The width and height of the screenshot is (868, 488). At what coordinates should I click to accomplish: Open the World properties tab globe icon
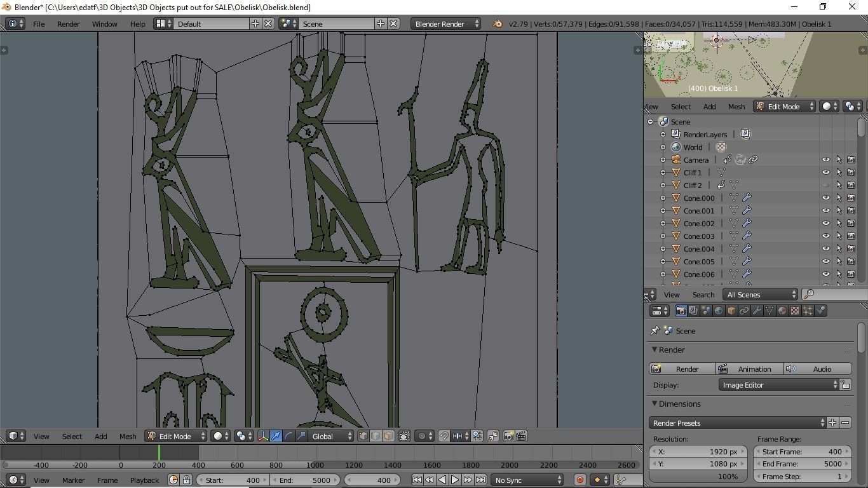[x=719, y=311]
